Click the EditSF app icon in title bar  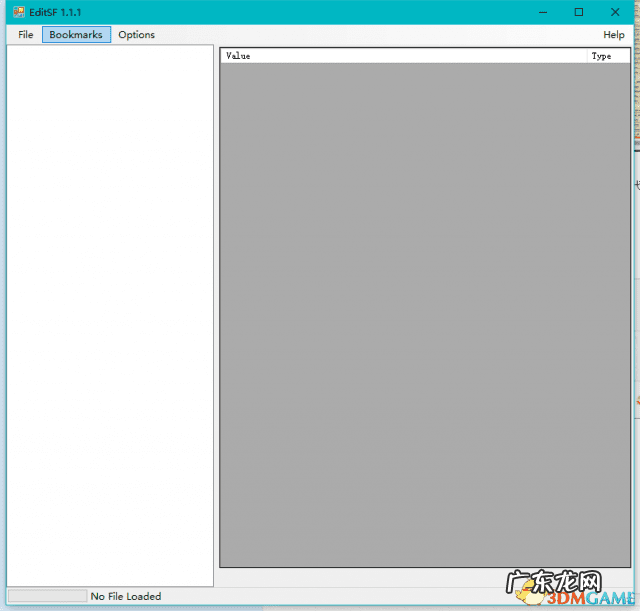point(18,12)
